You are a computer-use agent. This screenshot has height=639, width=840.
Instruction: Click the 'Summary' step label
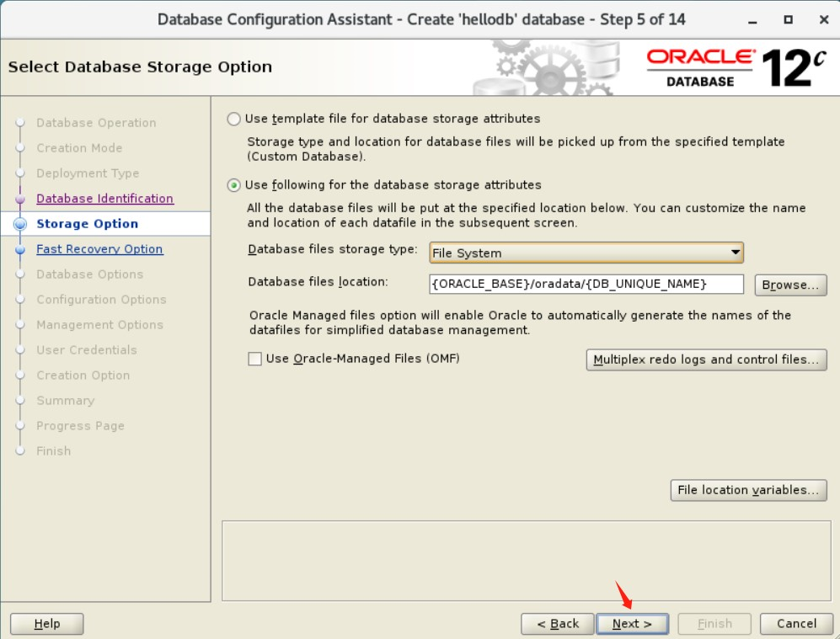[x=66, y=401]
